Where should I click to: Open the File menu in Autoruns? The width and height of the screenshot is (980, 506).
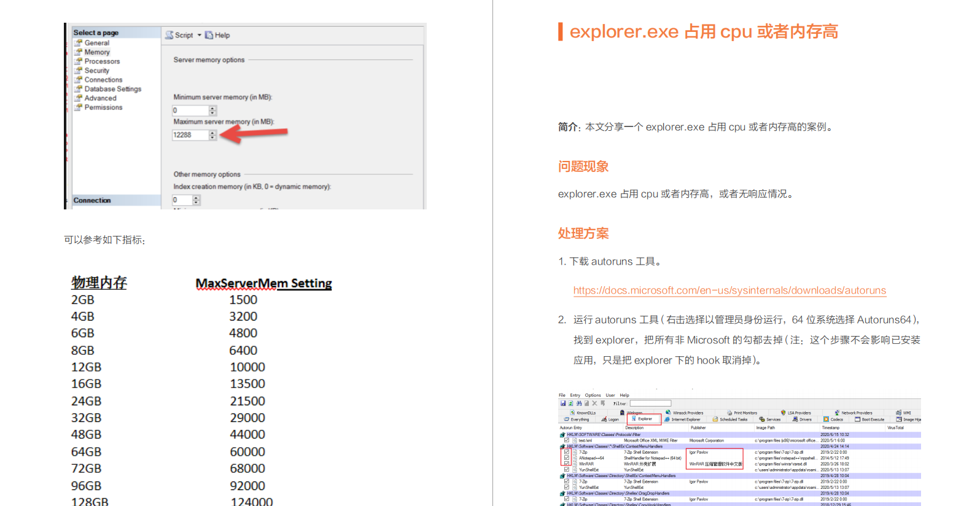pyautogui.click(x=562, y=395)
